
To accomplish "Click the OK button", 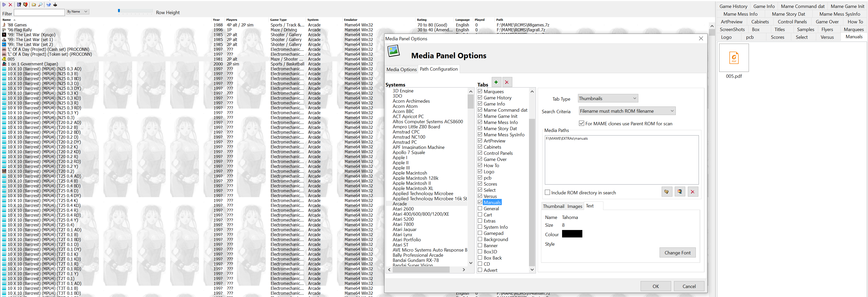I will click(x=655, y=286).
